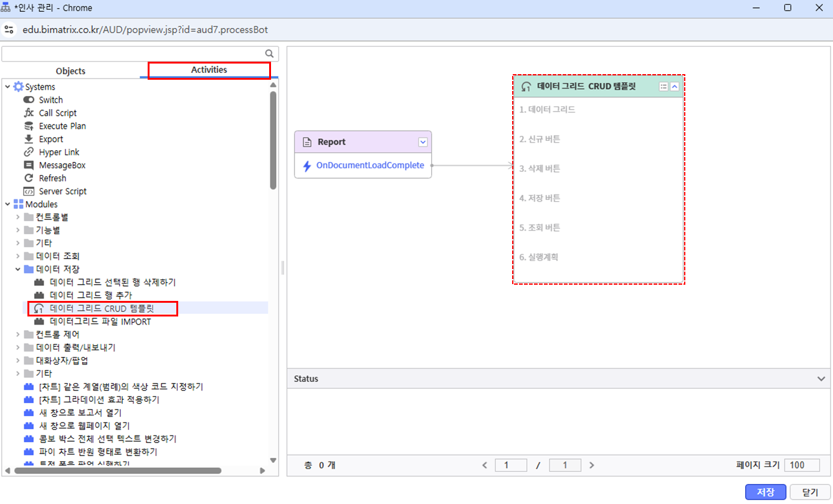This screenshot has height=504, width=833.
Task: Click the 페이지 크기 input field
Action: click(802, 465)
